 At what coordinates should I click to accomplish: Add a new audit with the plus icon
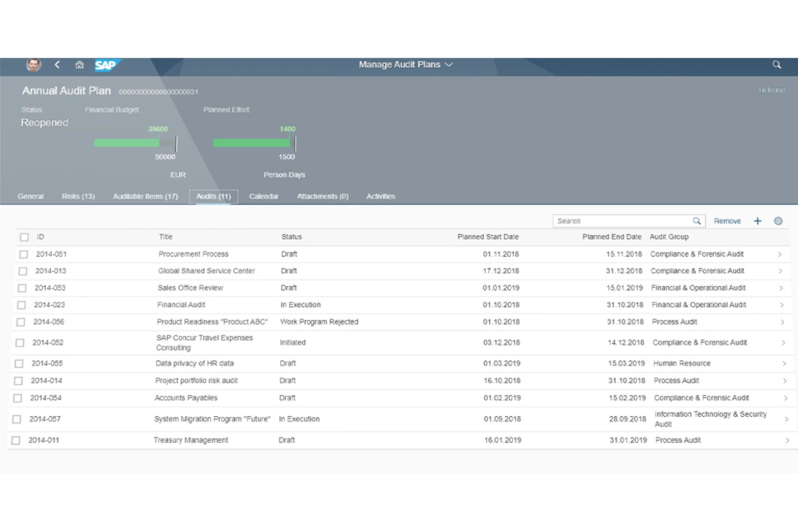[x=758, y=220]
